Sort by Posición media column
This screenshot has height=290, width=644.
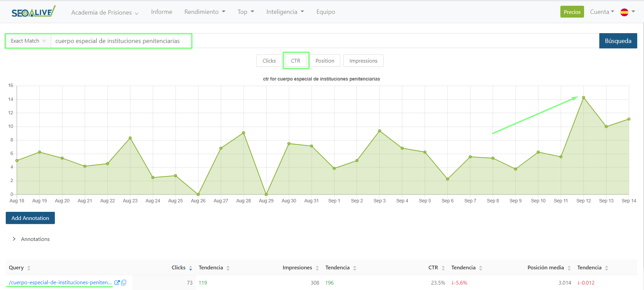[x=569, y=268]
